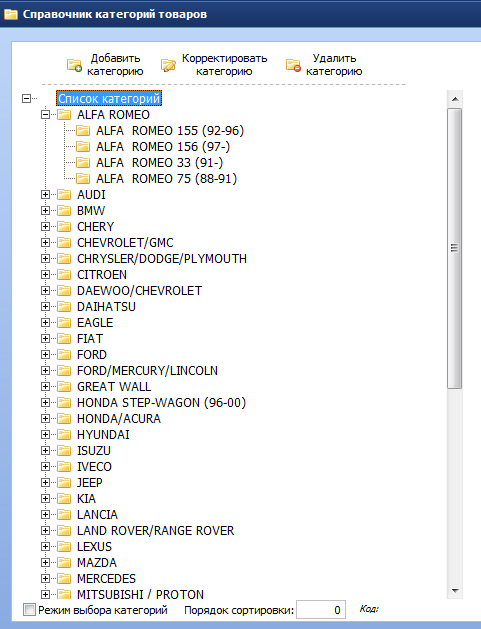Click the scrollbar up arrow
The height and width of the screenshot is (629, 481).
click(x=455, y=99)
